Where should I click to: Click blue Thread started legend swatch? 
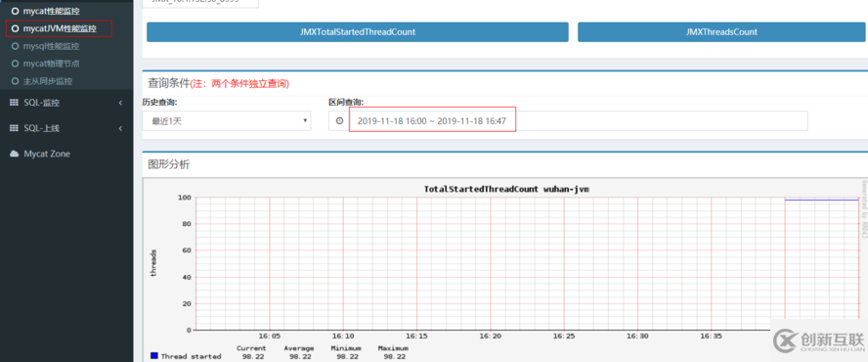click(154, 356)
